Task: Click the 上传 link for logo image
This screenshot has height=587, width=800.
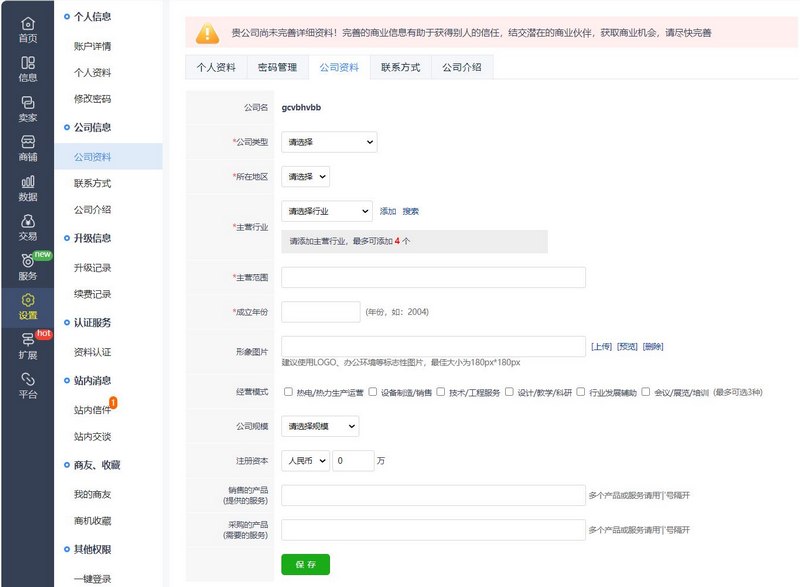Action: click(x=601, y=346)
